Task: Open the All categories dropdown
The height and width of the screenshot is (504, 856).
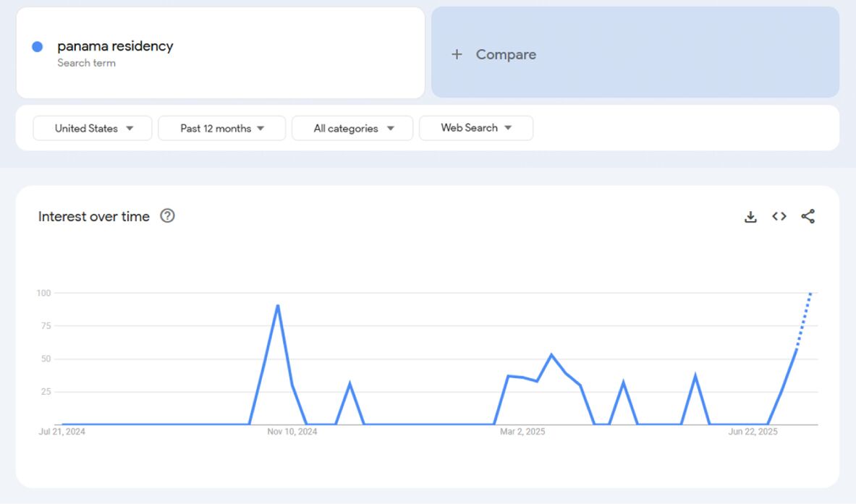Action: point(352,128)
